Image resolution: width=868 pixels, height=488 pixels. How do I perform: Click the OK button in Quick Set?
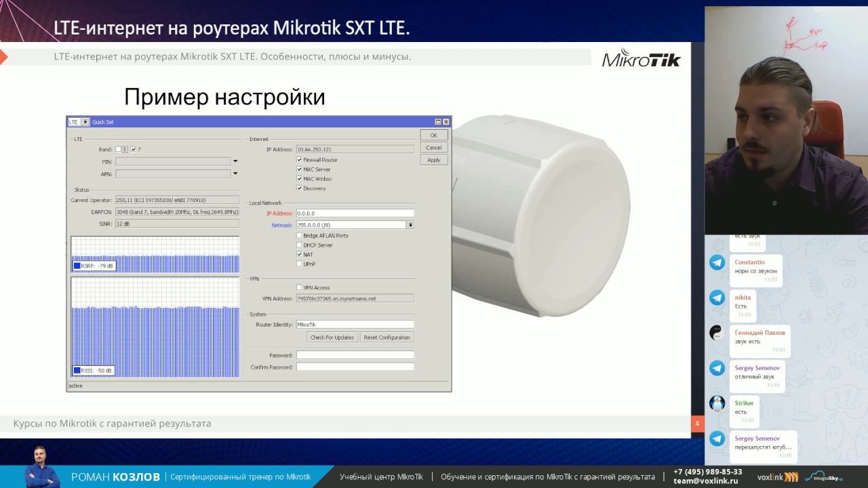[x=434, y=136]
